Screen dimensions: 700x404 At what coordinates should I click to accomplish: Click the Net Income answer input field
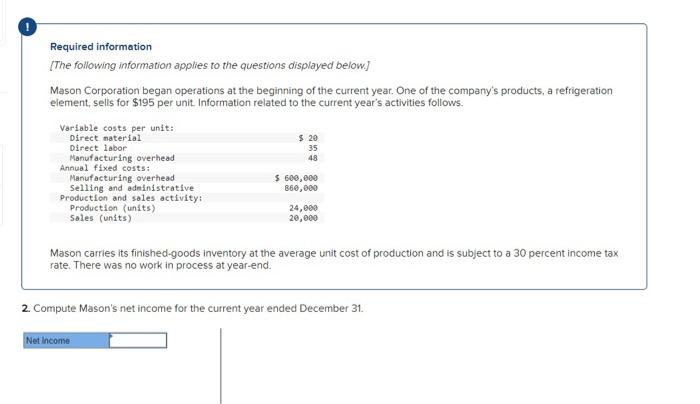138,341
